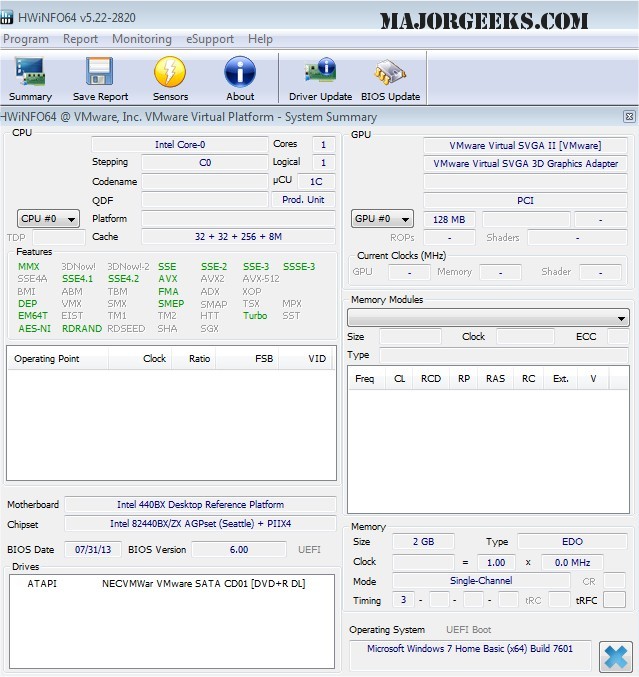Click the µCU value 1C

coord(316,181)
